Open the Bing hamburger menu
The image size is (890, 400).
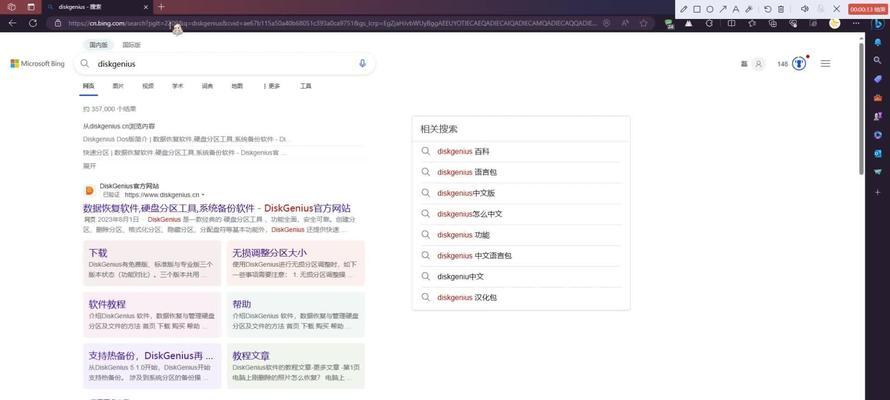(825, 64)
